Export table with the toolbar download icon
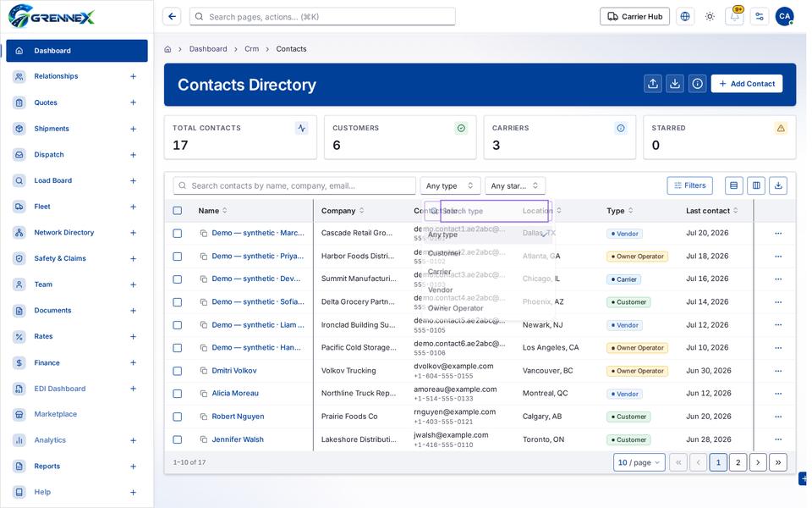This screenshot has height=508, width=812. click(778, 185)
